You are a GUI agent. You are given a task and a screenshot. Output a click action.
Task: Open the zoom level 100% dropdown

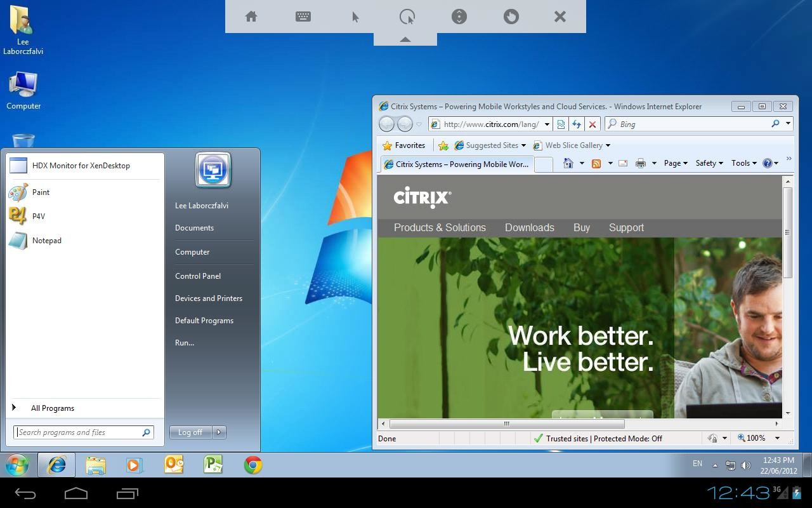(x=777, y=438)
